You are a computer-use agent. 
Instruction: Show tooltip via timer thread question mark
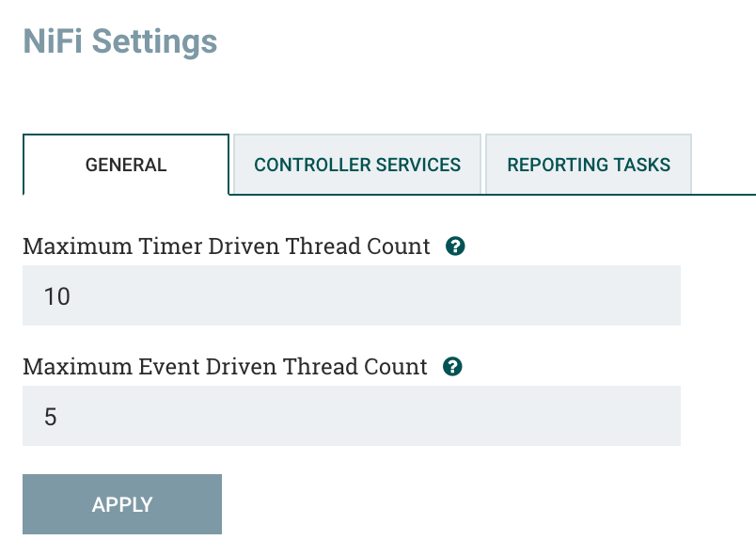[456, 246]
